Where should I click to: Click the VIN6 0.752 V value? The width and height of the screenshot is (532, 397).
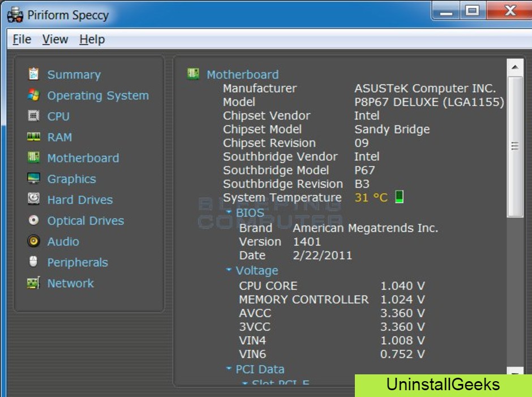(402, 354)
